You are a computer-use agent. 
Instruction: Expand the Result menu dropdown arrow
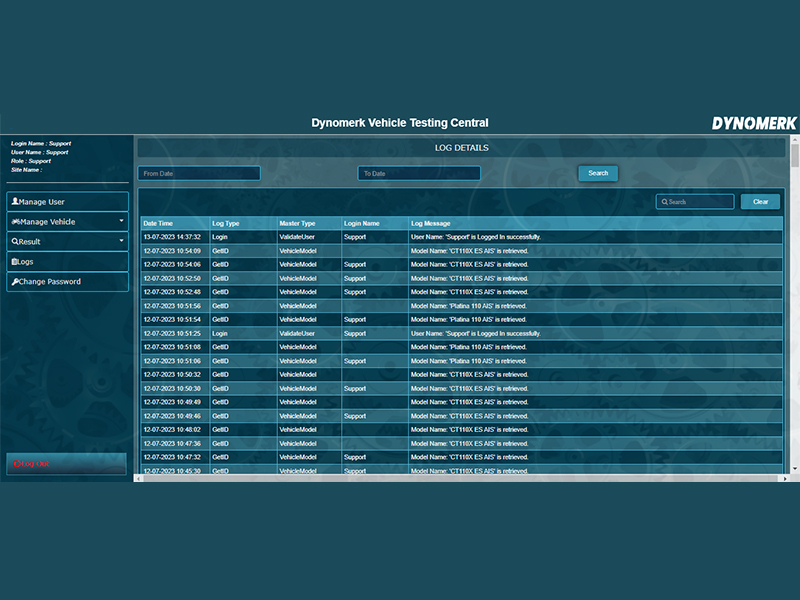121,242
